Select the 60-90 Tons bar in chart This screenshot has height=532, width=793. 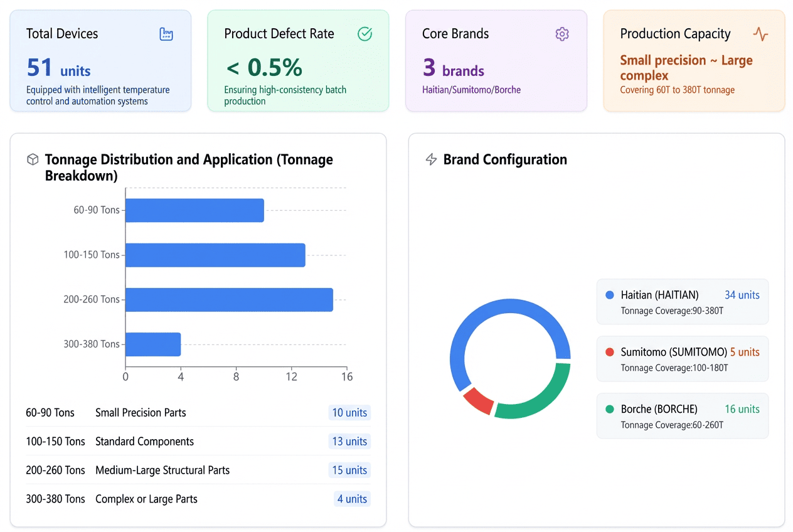(194, 210)
